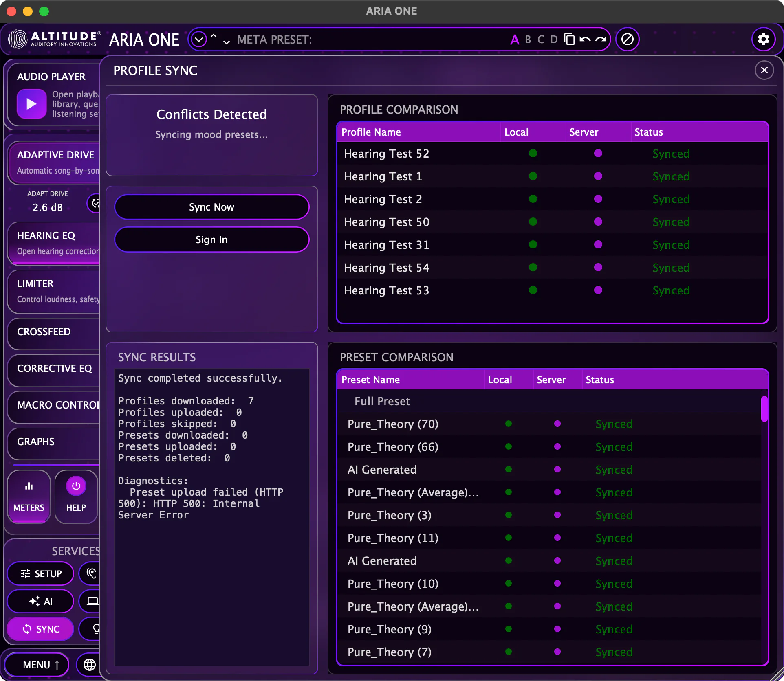The height and width of the screenshot is (681, 784).
Task: Open the settings gear
Action: coord(763,39)
